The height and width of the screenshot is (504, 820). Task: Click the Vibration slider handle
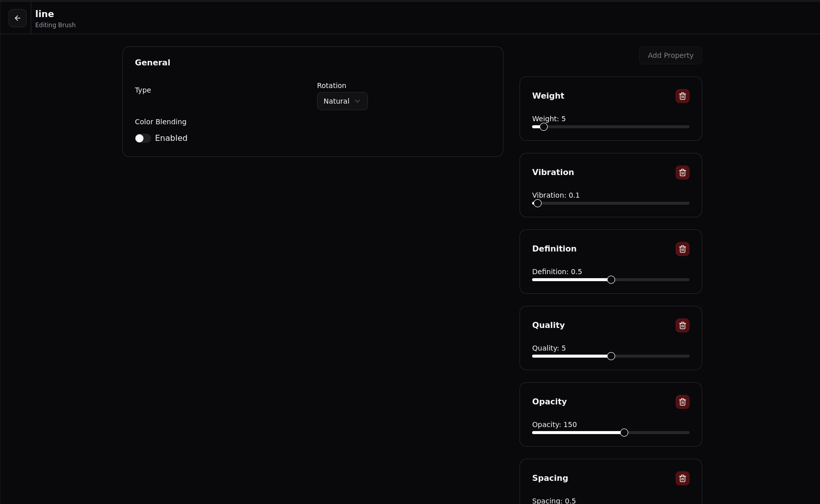537,203
